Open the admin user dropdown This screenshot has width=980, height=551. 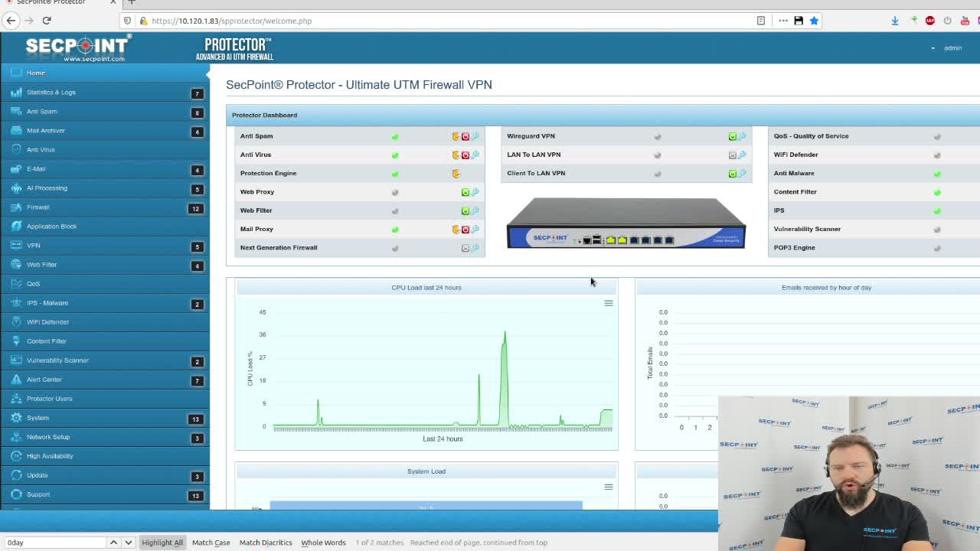(x=947, y=48)
